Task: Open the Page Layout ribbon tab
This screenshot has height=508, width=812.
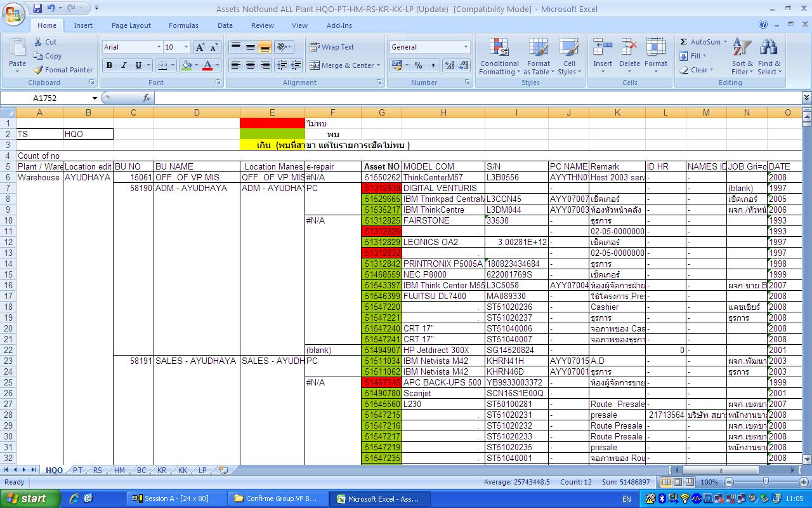Action: [131, 25]
